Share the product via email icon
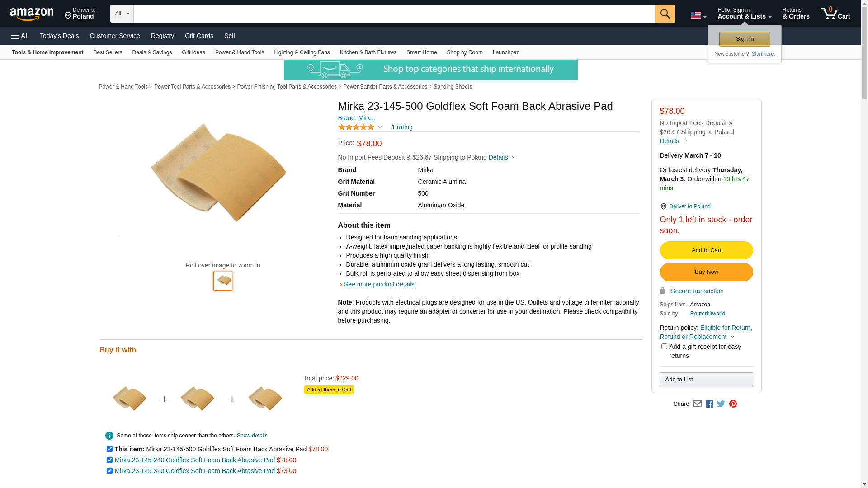Screen dimensions: 868x488 (x=697, y=404)
